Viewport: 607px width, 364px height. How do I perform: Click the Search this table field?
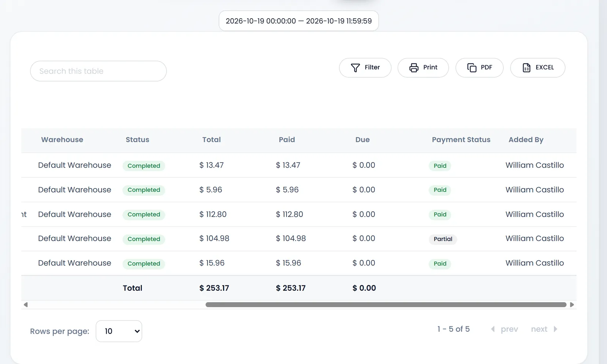(98, 71)
